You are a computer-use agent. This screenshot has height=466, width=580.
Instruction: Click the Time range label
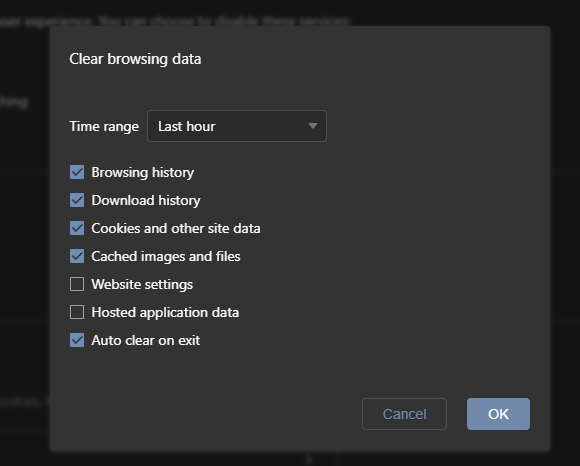[104, 126]
